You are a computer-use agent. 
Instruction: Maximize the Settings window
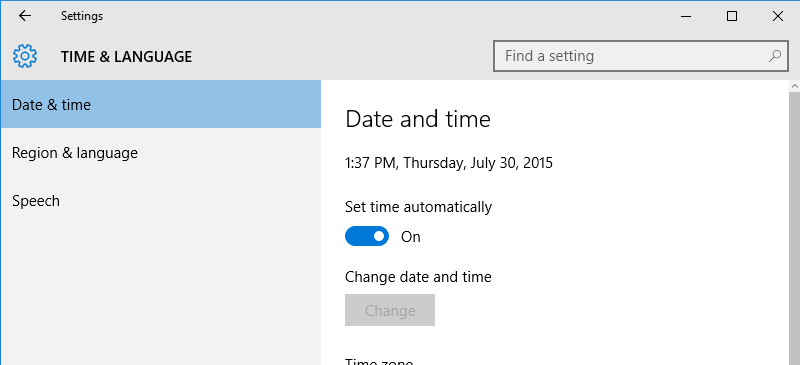click(x=732, y=16)
